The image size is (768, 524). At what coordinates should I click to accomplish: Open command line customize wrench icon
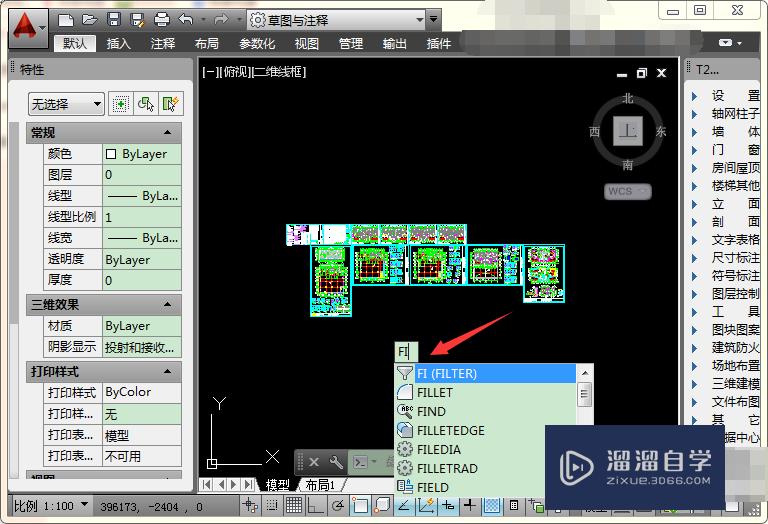click(336, 462)
